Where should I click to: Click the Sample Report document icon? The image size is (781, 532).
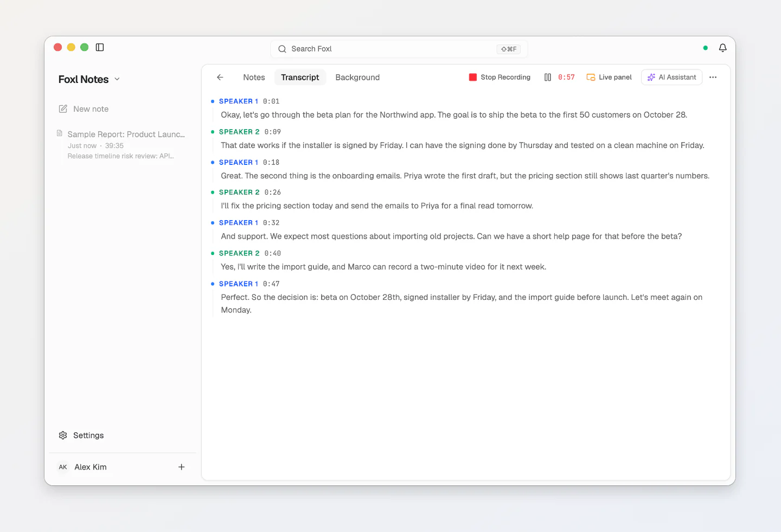(x=60, y=133)
